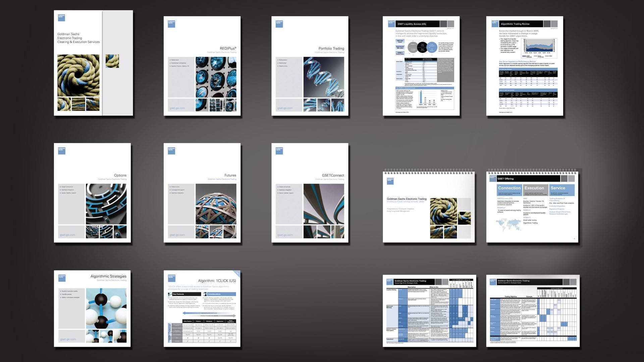Screen dimensions: 644x362
Task: Click the Goldman Sachs logo on REDIPlus brochure
Action: coord(171,24)
